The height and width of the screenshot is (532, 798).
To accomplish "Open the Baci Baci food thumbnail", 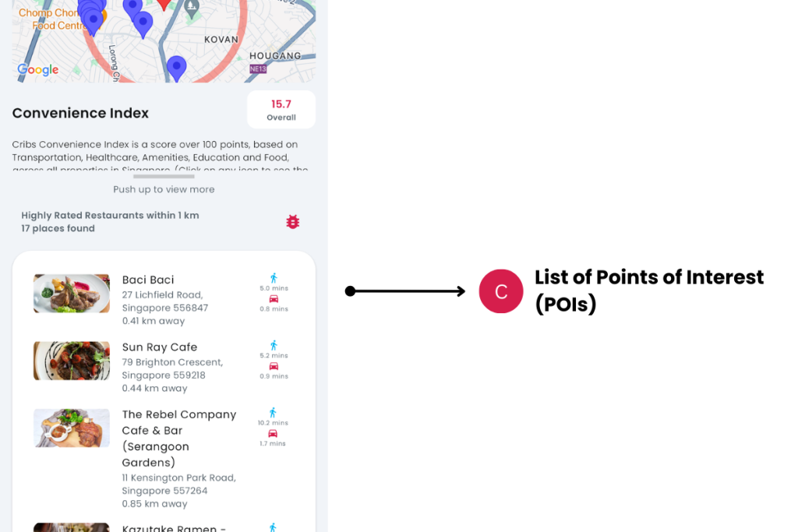I will tap(72, 293).
